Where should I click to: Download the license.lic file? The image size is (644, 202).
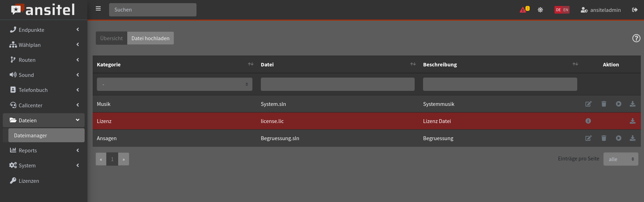click(632, 121)
